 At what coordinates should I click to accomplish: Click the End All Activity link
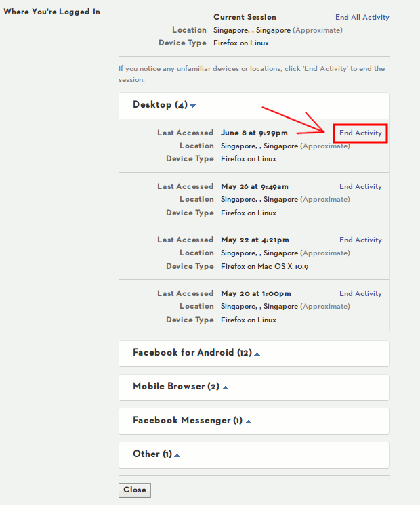tap(362, 17)
